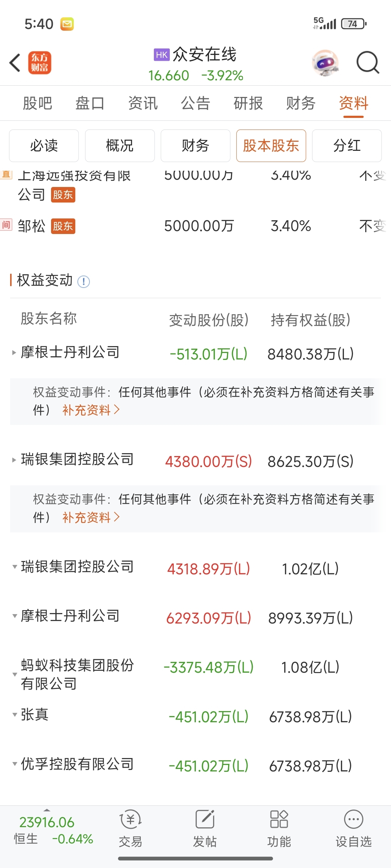Open the 发帖 compose icon
Screen dimensions: 391x868
[x=205, y=819]
